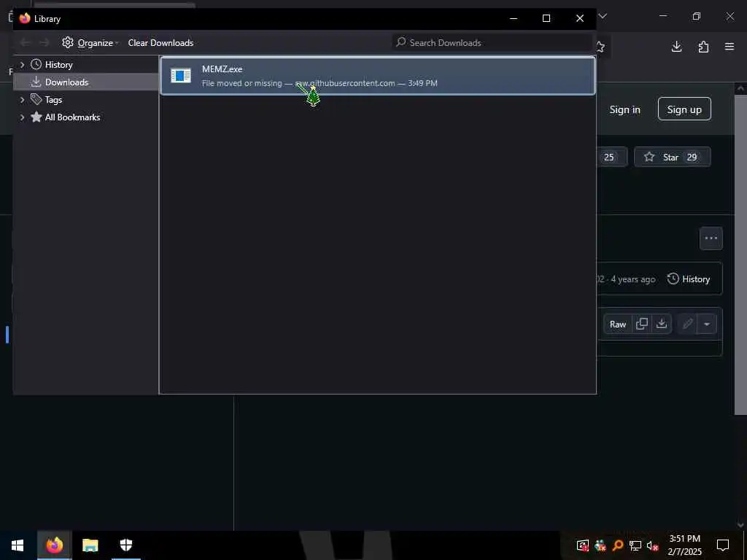Maximize the Library window

click(546, 18)
